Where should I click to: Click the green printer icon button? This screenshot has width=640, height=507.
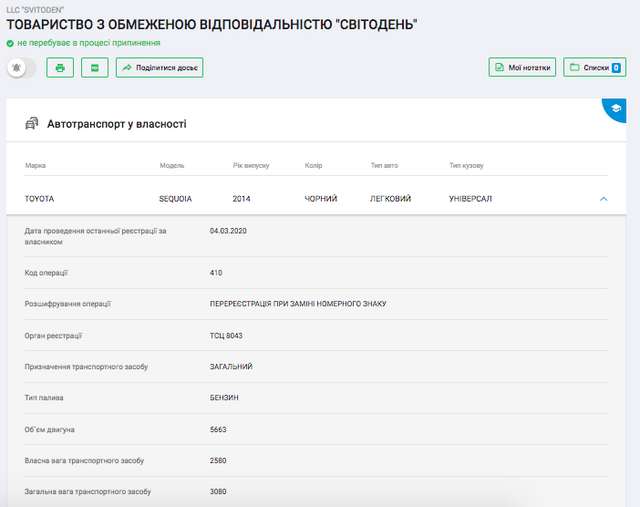tap(60, 68)
